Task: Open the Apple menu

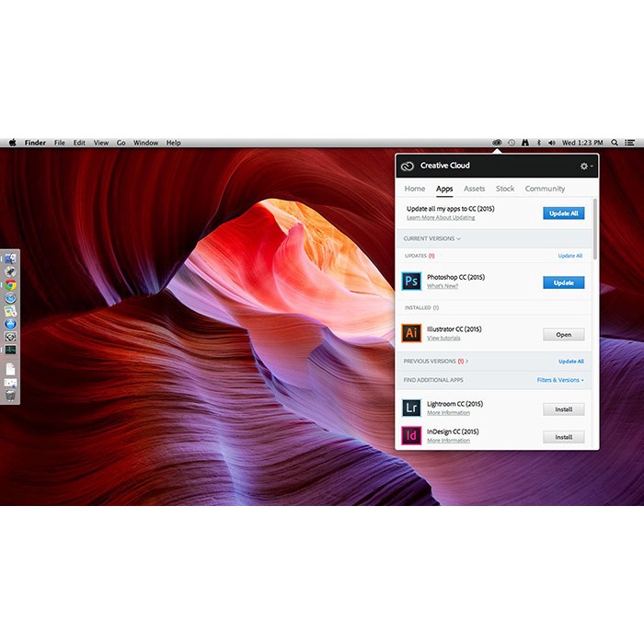Action: [x=12, y=143]
